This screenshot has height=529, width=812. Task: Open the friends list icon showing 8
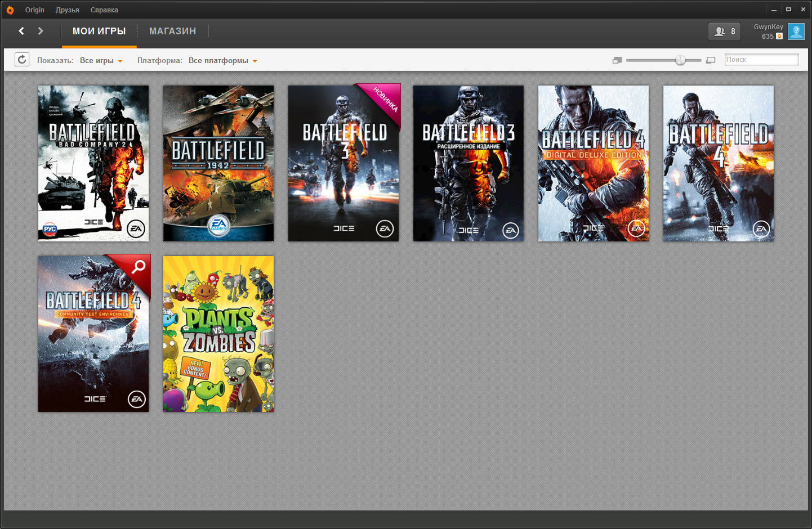click(x=724, y=32)
